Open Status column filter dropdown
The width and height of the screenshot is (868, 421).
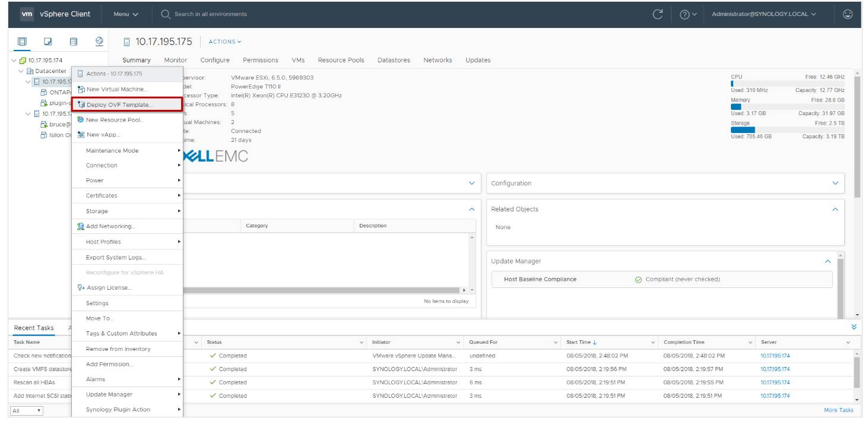tap(362, 343)
